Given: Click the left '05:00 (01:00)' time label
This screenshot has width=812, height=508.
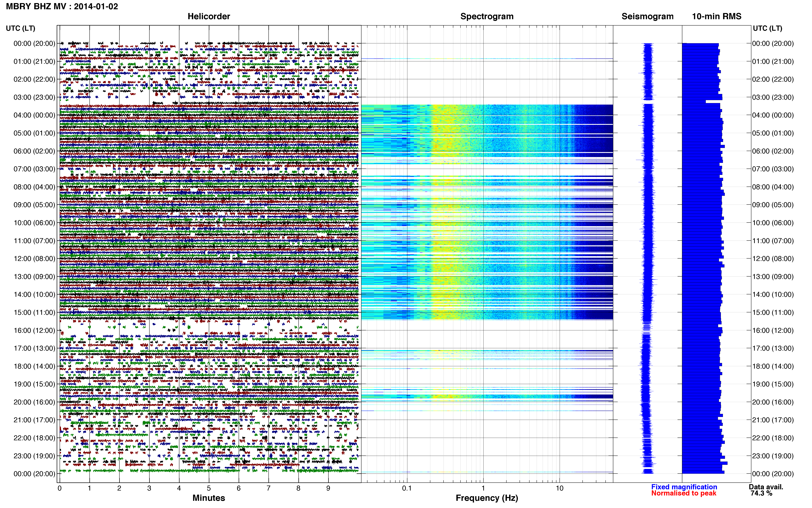Looking at the screenshot, I should coord(34,133).
